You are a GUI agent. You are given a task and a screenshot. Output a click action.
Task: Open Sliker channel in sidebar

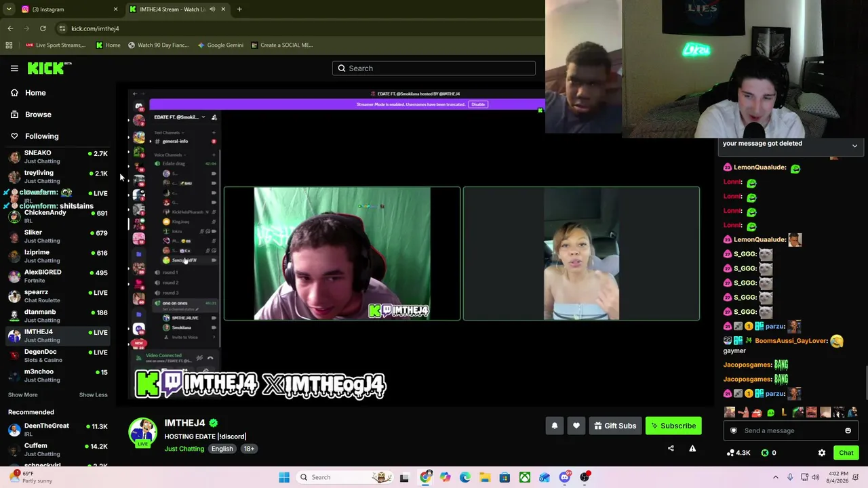coord(58,236)
